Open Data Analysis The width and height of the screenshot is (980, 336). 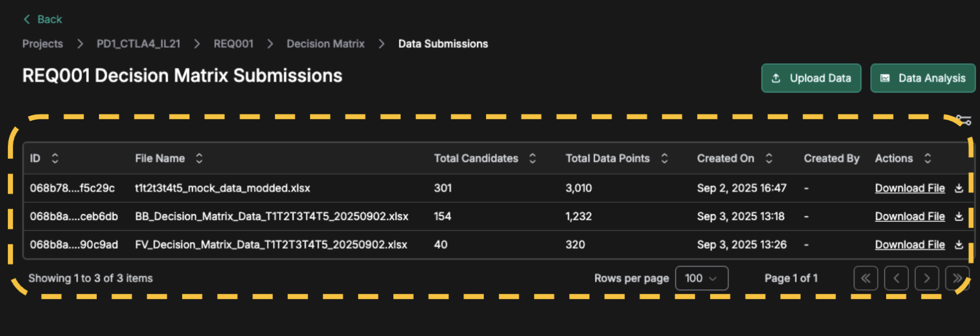coord(923,78)
